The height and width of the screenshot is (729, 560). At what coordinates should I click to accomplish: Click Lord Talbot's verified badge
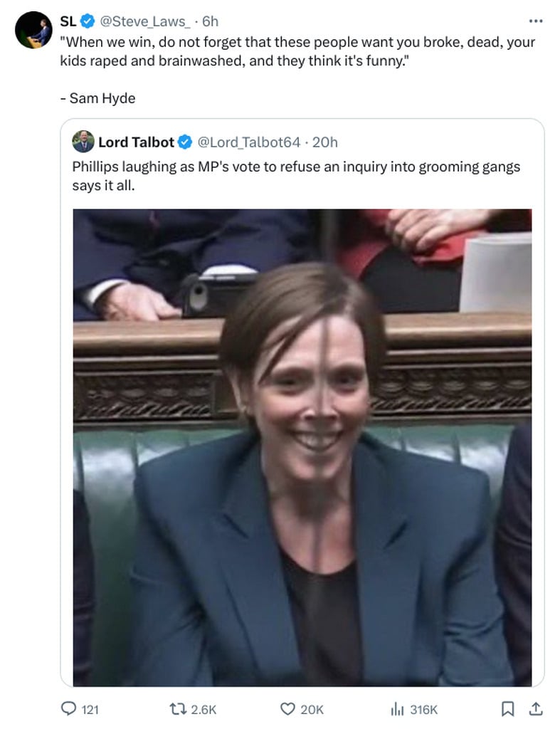[185, 142]
